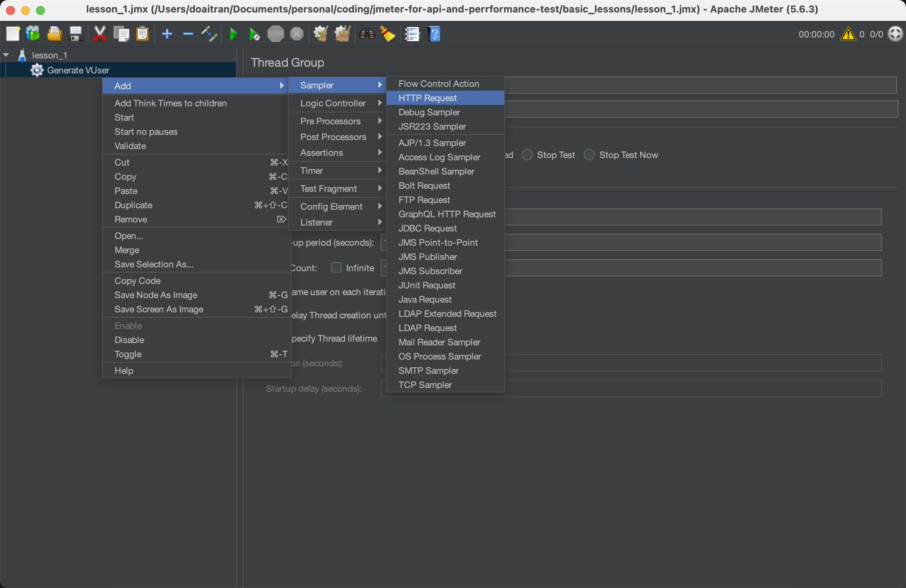Click the Shutdown test icon
This screenshot has width=906, height=588.
tap(296, 34)
